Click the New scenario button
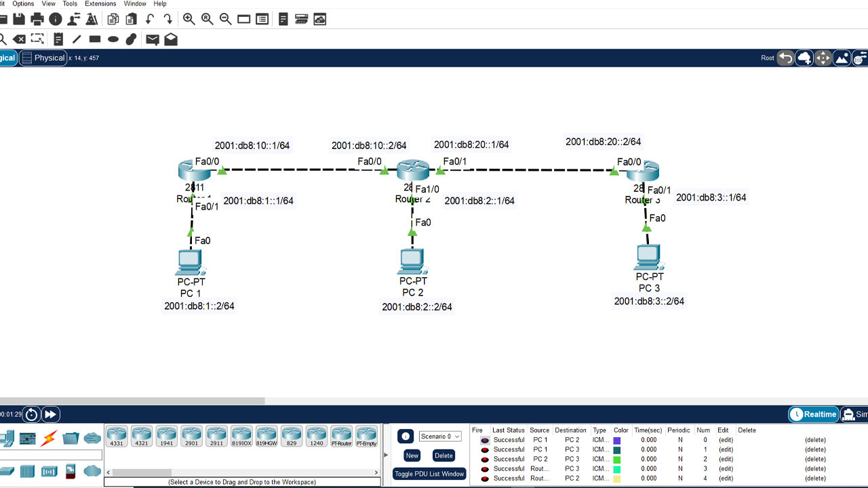The image size is (868, 488). coord(412,455)
